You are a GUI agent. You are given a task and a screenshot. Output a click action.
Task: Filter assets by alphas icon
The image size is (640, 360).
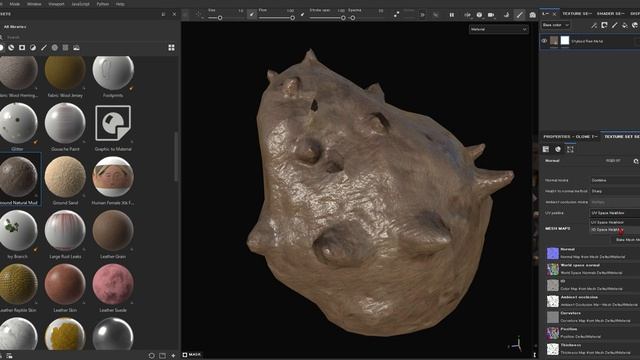tap(55, 48)
